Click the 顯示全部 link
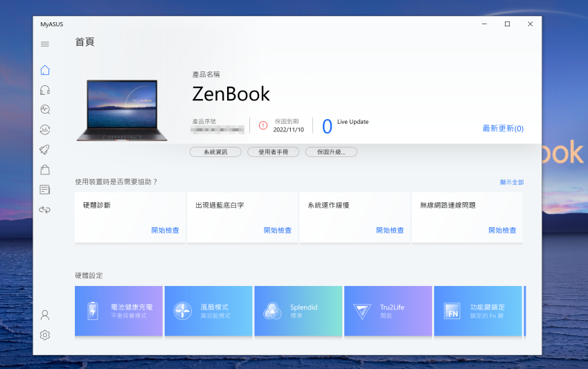Image resolution: width=588 pixels, height=369 pixels. pos(512,182)
